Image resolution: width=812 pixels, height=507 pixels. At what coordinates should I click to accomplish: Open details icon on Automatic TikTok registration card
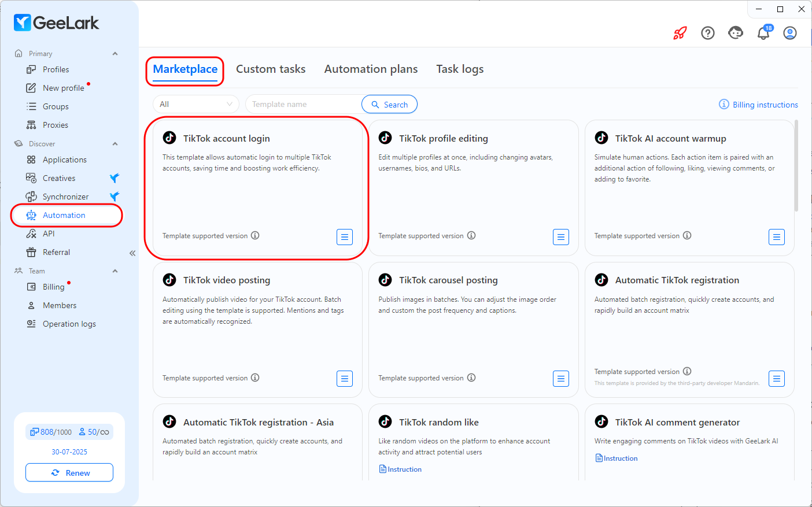coord(777,379)
